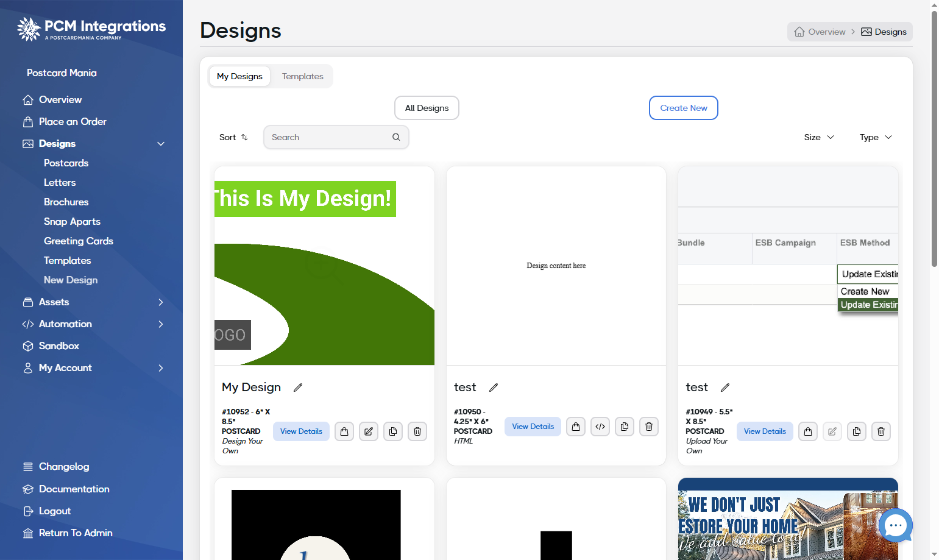
Task: Click the order bag icon for design #10949
Action: click(x=808, y=431)
